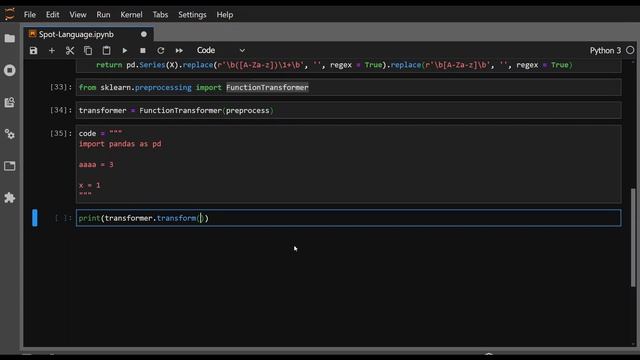Open the File Browser sidebar panel
The width and height of the screenshot is (640, 360).
9,38
